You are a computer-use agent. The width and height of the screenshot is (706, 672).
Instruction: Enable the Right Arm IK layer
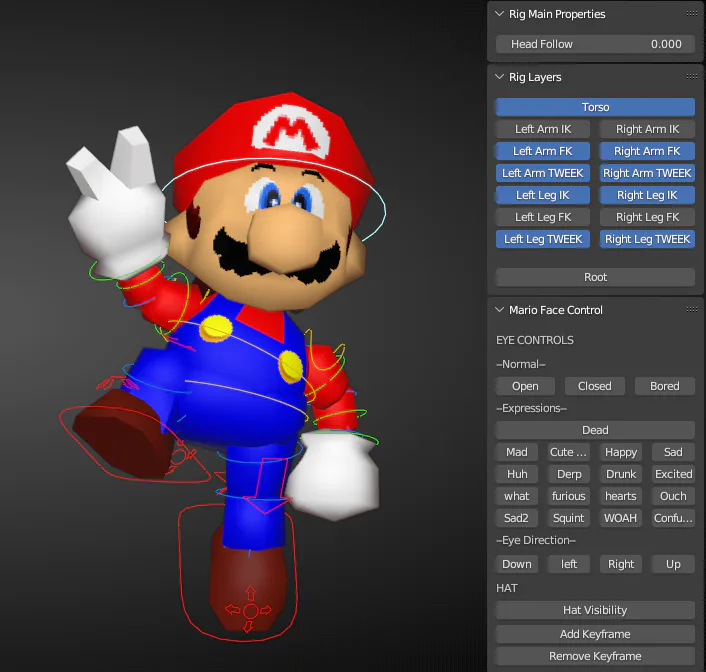(647, 129)
